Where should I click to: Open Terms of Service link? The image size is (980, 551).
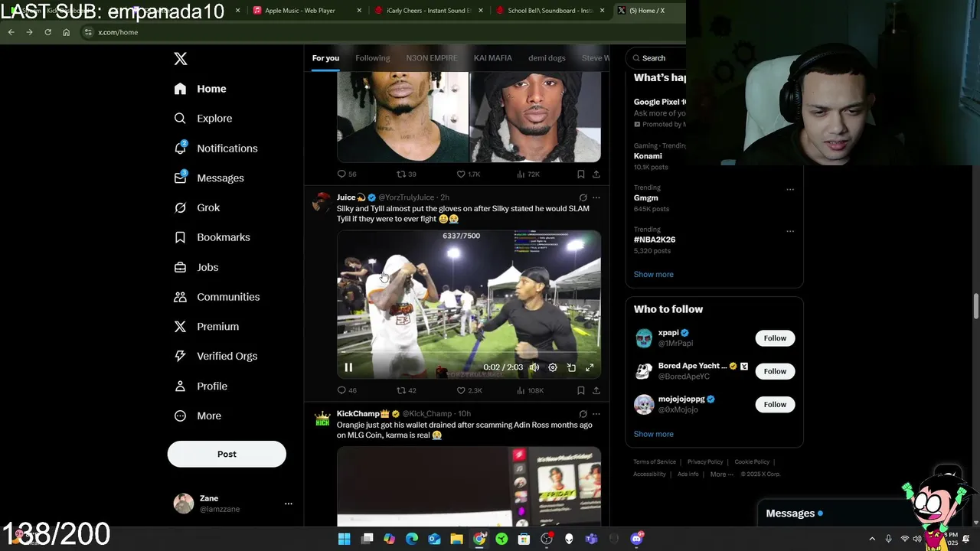[655, 462]
